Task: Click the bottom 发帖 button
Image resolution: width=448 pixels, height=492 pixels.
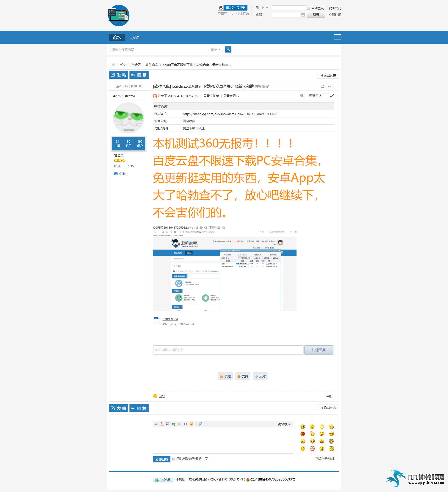Action: [x=118, y=408]
